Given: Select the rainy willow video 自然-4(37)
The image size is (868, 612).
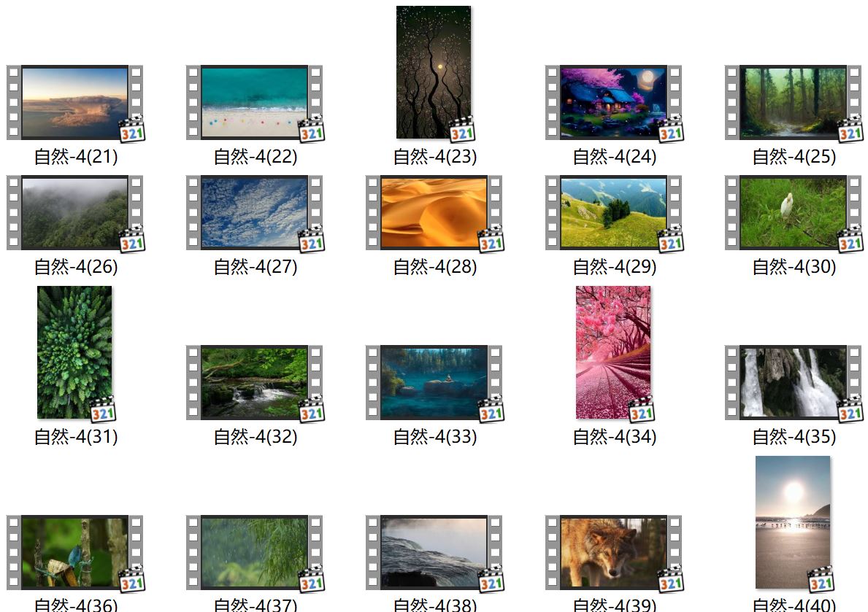Looking at the screenshot, I should pos(254,552).
